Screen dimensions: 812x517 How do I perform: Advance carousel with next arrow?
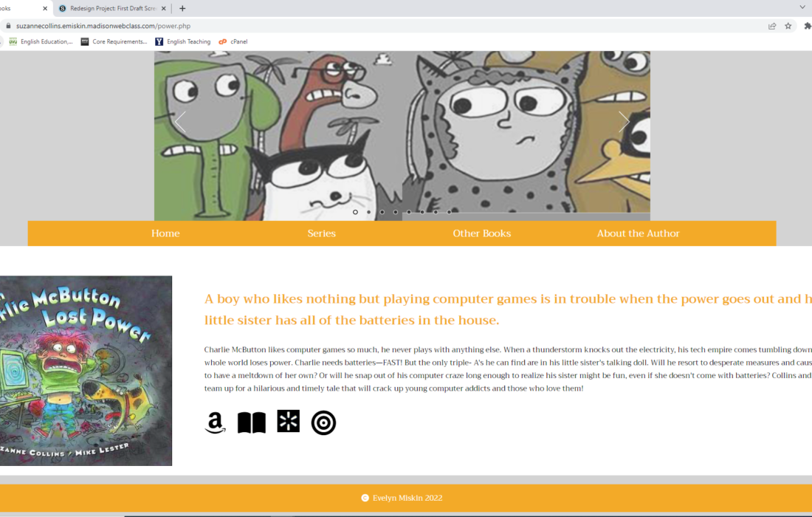pyautogui.click(x=624, y=123)
